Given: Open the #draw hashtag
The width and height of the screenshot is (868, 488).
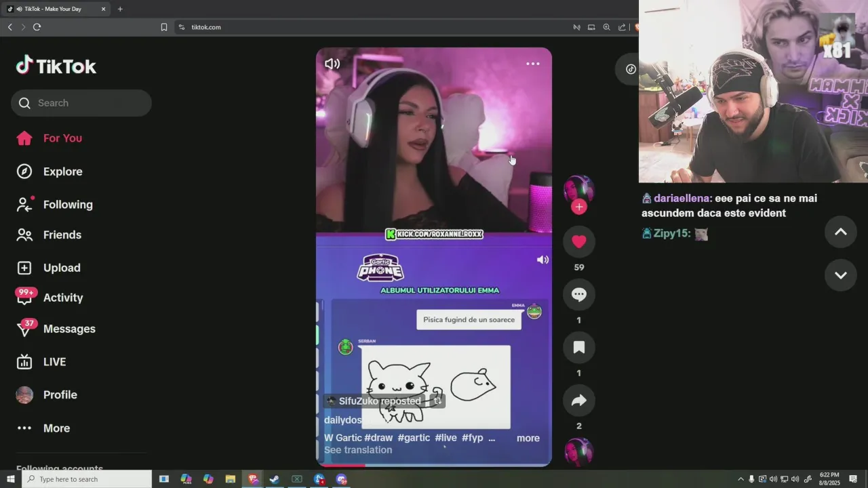Looking at the screenshot, I should [x=378, y=438].
